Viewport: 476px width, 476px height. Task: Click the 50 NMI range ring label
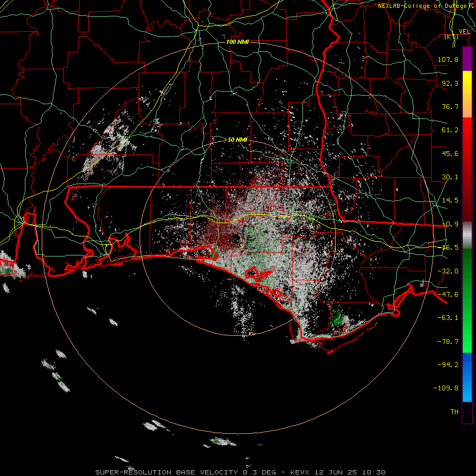237,140
